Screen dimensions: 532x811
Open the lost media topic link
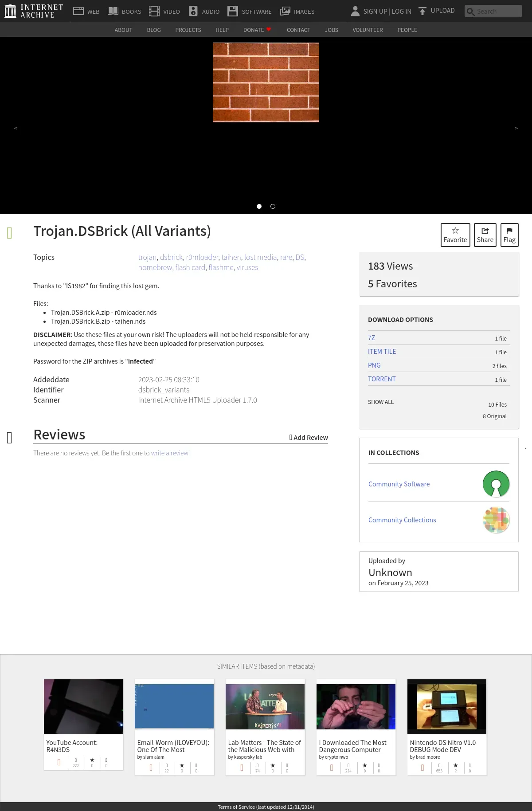pos(261,257)
